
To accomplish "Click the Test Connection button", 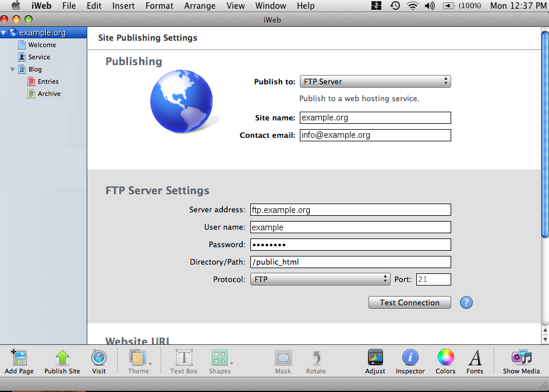I will (x=410, y=302).
